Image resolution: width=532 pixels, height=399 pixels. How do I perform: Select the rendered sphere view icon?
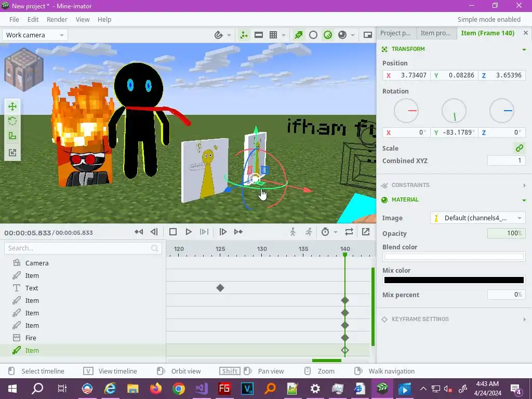coord(342,35)
